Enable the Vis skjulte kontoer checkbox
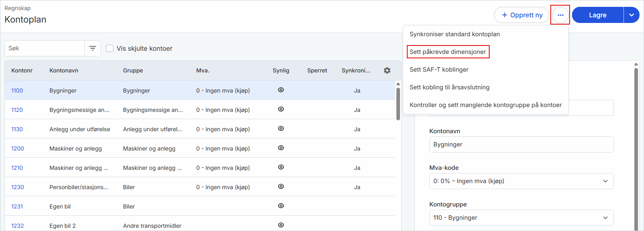Screen dimensions: 644x231 pyautogui.click(x=110, y=48)
